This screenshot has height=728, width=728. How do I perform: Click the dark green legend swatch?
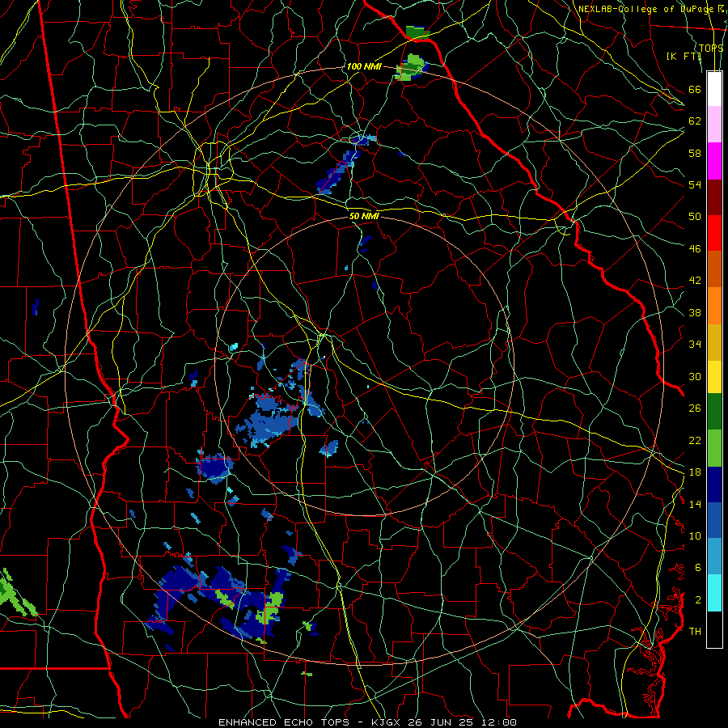click(x=714, y=412)
